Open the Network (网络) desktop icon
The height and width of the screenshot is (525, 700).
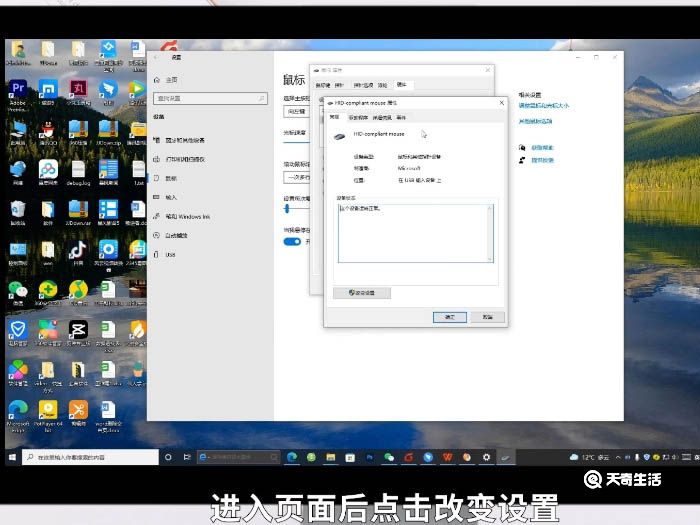(18, 173)
